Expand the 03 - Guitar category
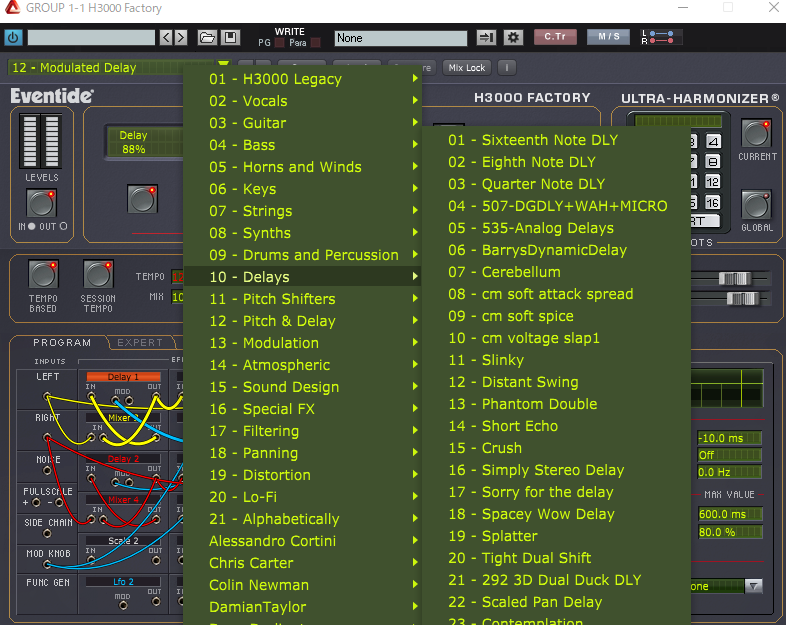This screenshot has height=625, width=786. (x=303, y=123)
